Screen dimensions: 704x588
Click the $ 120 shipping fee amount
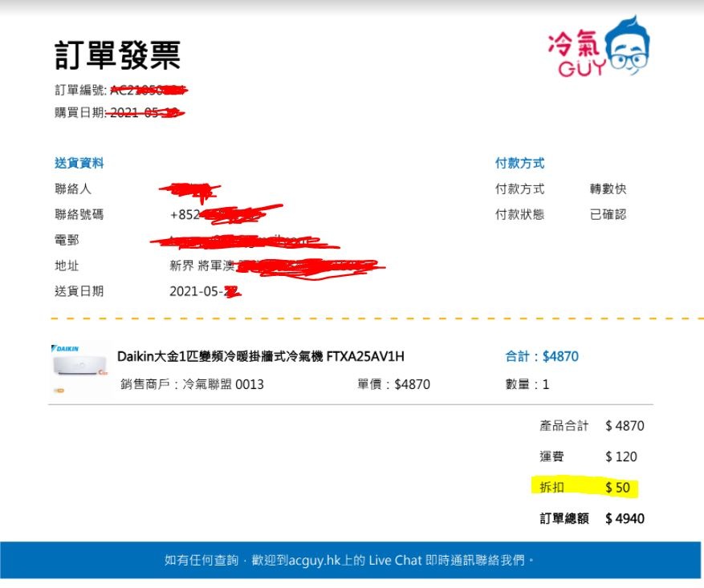621,456
